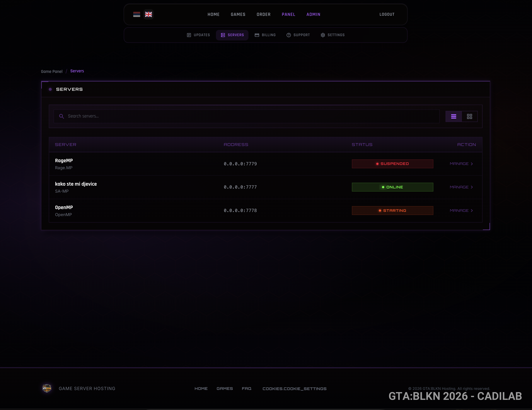Open the Updates tab icon
The image size is (532, 410).
pos(189,35)
